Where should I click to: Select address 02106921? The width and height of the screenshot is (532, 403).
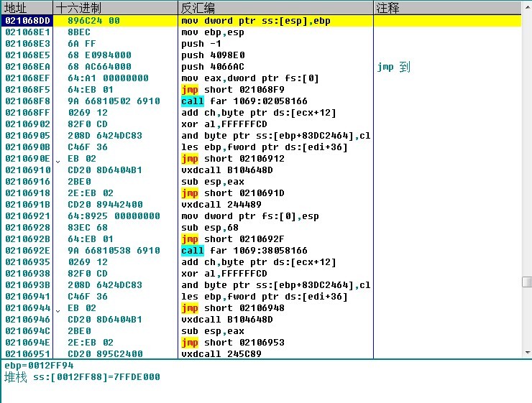tap(27, 216)
